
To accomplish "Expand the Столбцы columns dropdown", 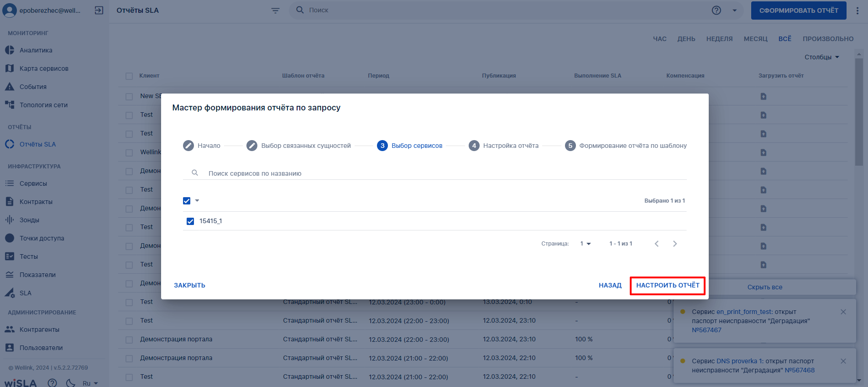I will coord(822,57).
